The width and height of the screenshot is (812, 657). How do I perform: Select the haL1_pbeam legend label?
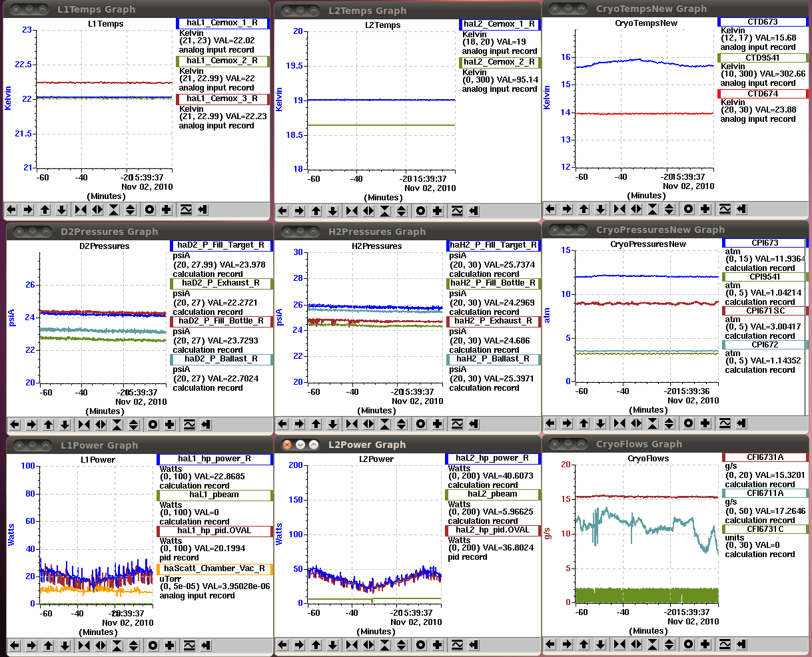(x=214, y=495)
